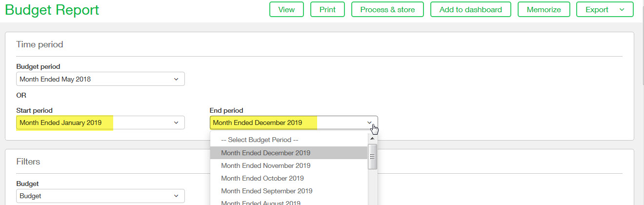Viewport: 644px width, 205px height.
Task: Click the View button
Action: (286, 10)
